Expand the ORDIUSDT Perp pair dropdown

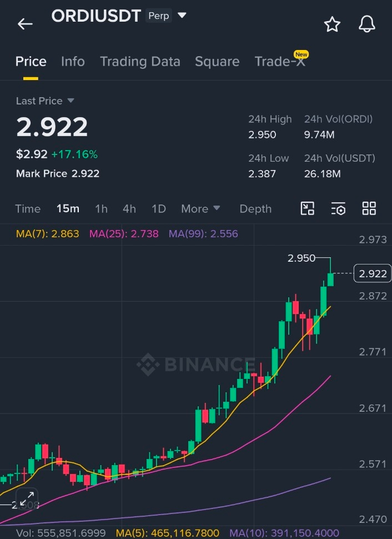[182, 16]
